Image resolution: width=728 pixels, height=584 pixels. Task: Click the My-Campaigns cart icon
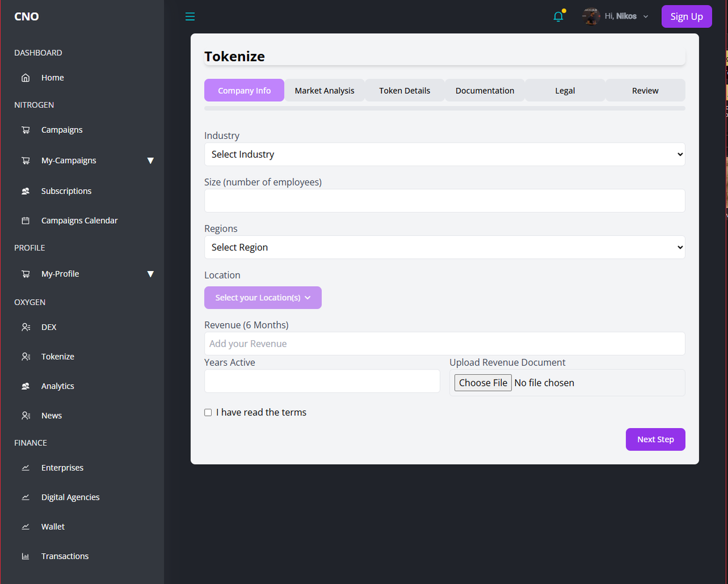pyautogui.click(x=25, y=161)
